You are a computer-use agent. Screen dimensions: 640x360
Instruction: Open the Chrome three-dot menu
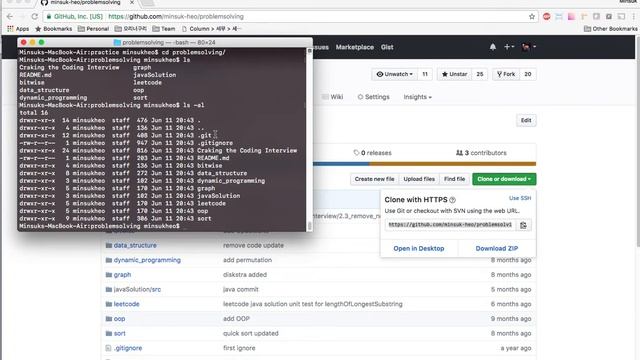pos(634,16)
